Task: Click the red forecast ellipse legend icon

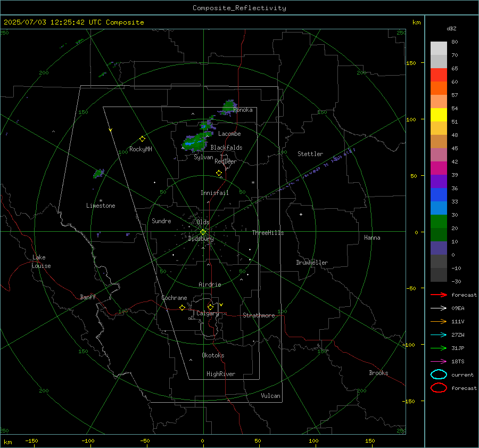Action: pyautogui.click(x=439, y=388)
